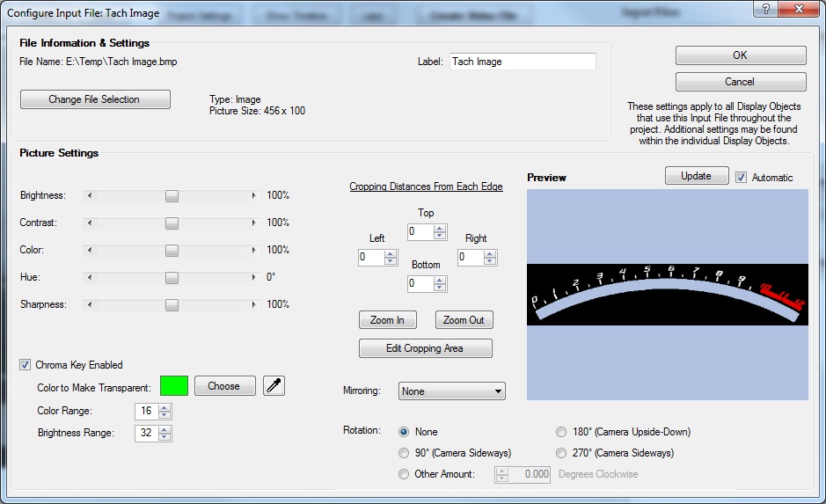Click Zoom Out button
Viewport: 826px width, 504px height.
[464, 320]
